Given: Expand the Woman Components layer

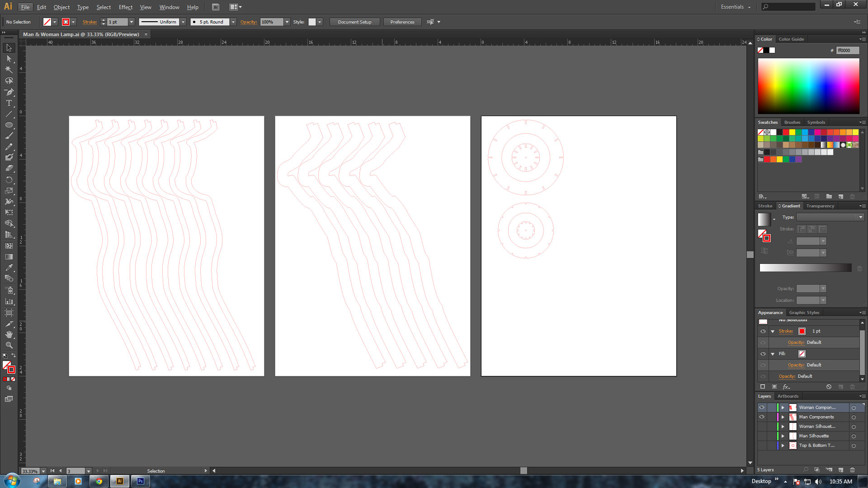Looking at the screenshot, I should point(783,408).
